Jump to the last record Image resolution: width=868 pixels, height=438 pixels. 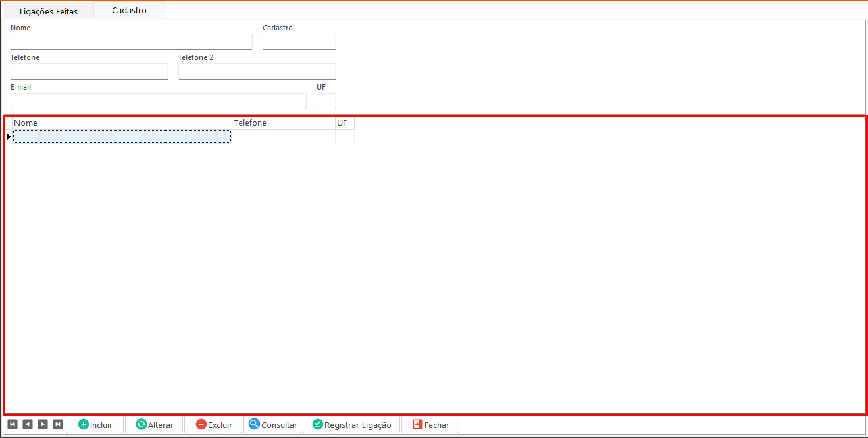pos(58,424)
